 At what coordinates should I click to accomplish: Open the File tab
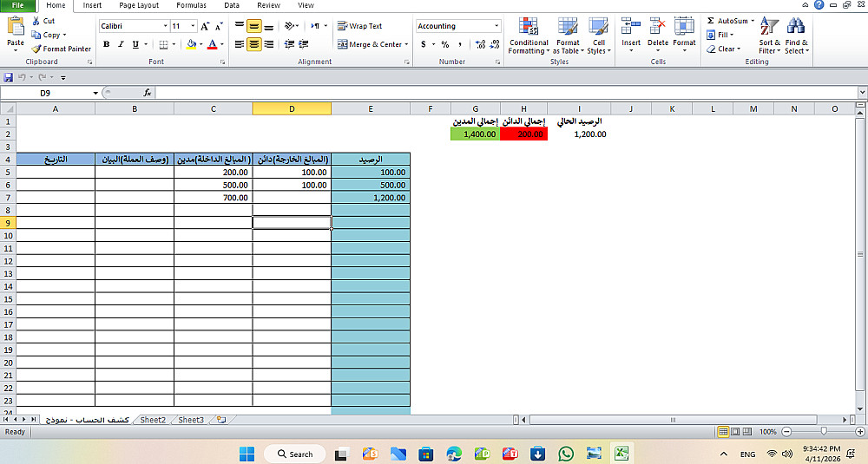[17, 5]
